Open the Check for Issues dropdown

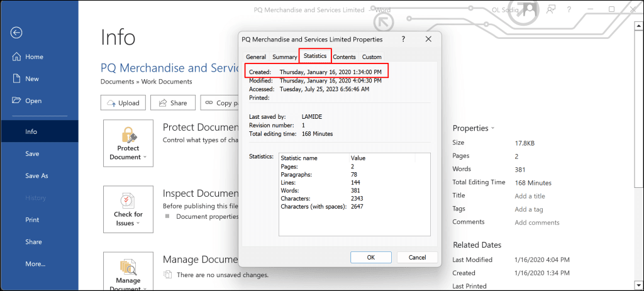coord(128,209)
